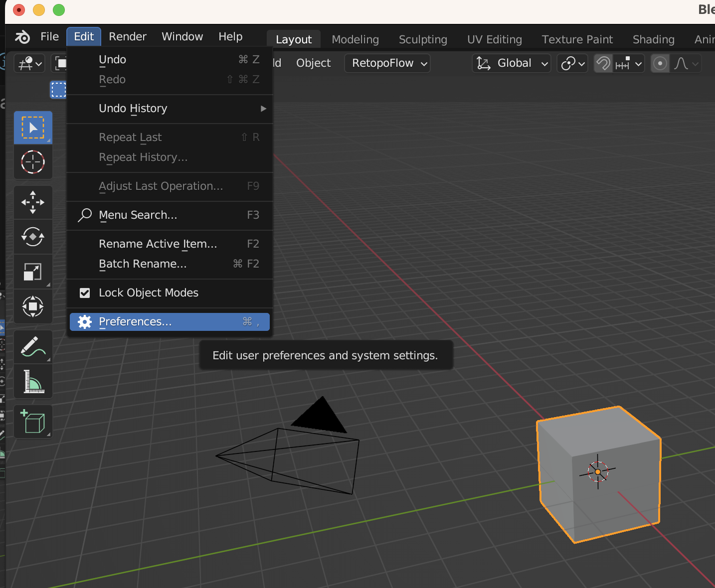Toggle snapping on the header

(x=603, y=63)
